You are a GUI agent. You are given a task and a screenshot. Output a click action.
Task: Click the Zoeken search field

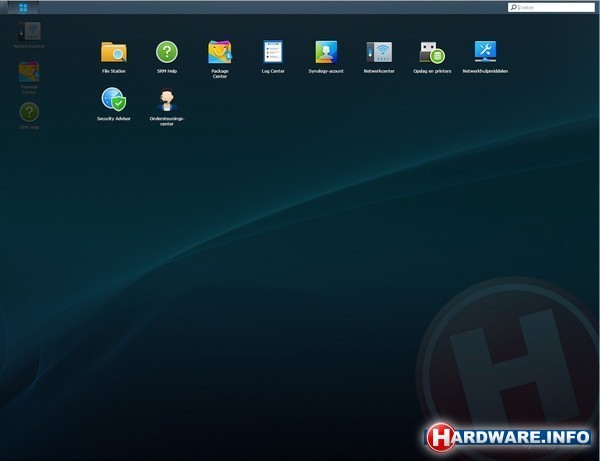click(551, 7)
